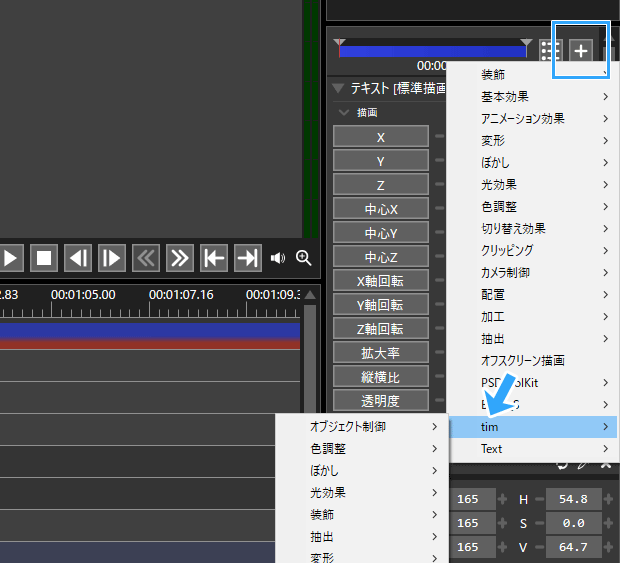Open the クリッピング submenu

tap(533, 251)
